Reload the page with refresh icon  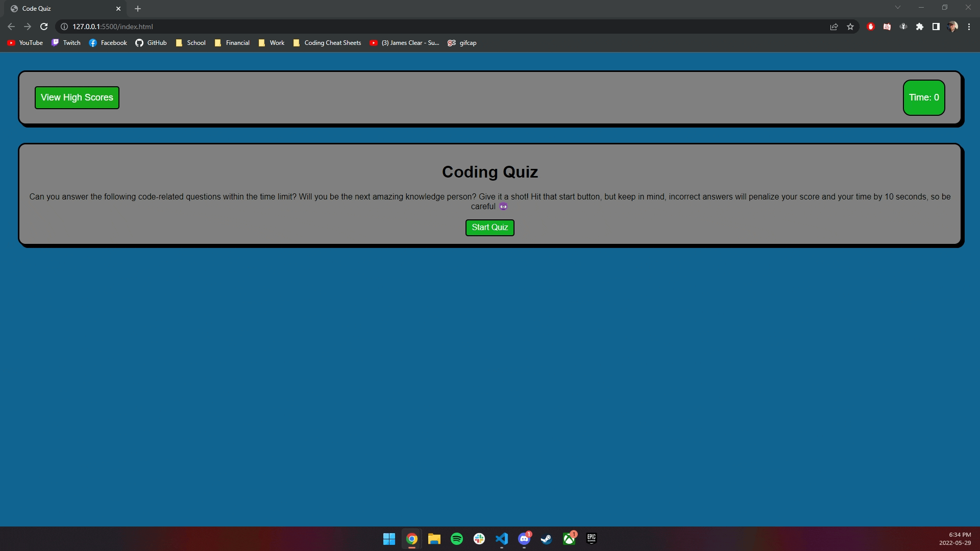44,27
